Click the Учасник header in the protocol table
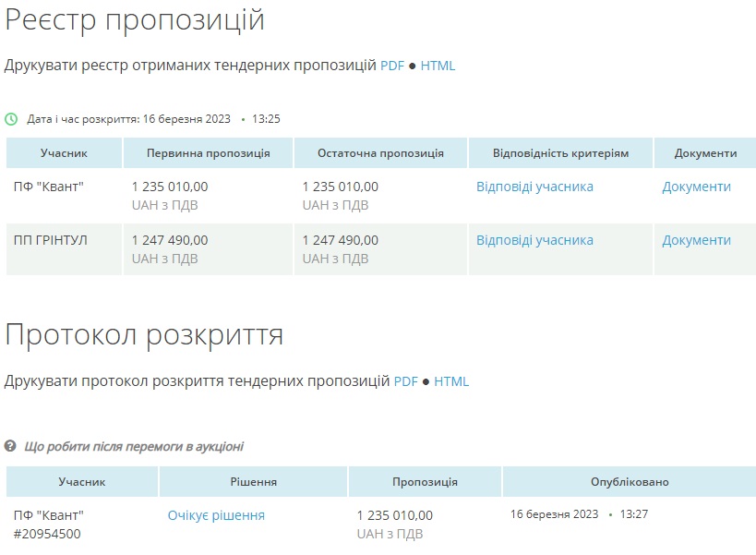Image resolution: width=756 pixels, height=555 pixels. coord(82,482)
